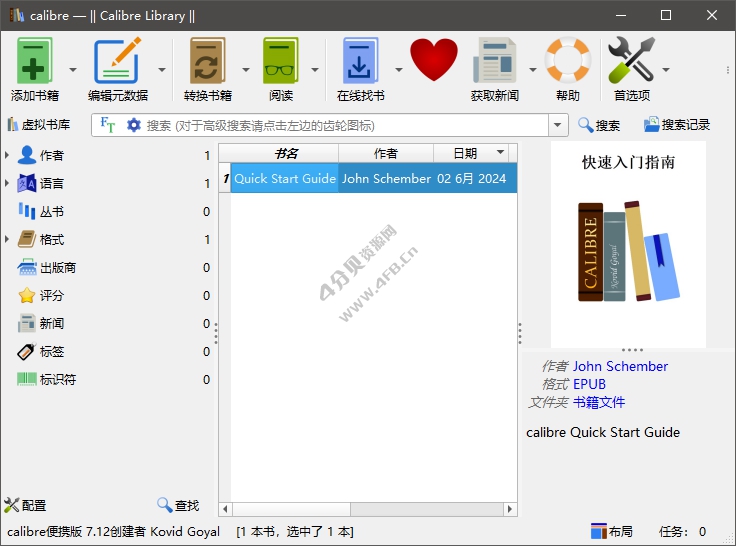
Task: Open dropdown arrow next to 编辑元数据
Action: (x=162, y=70)
